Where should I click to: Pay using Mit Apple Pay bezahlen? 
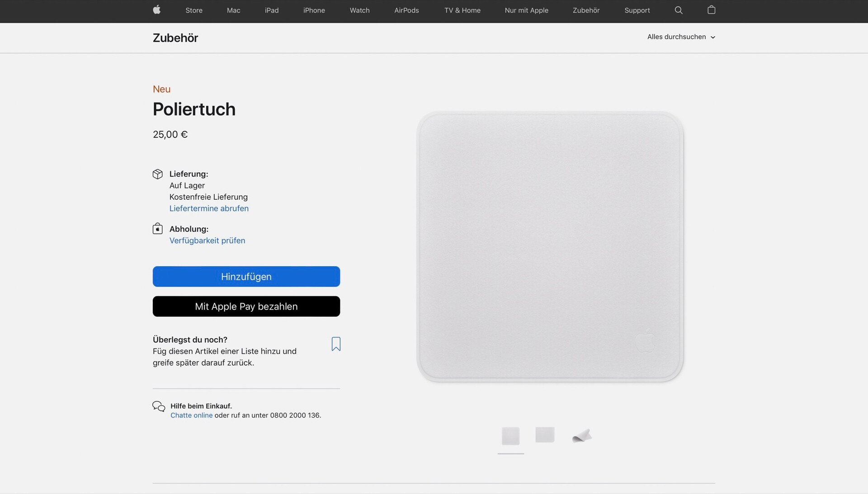tap(246, 306)
